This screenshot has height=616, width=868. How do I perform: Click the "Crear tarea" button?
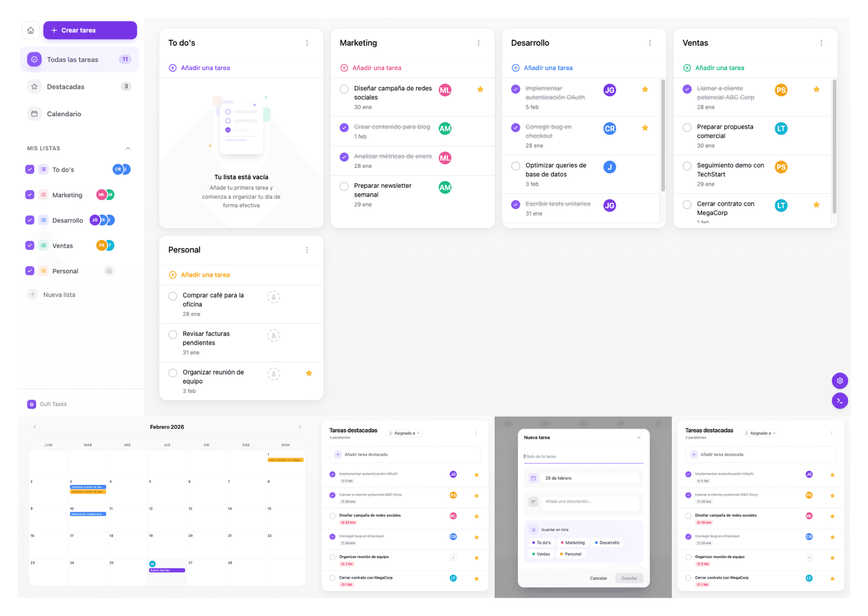coord(90,30)
